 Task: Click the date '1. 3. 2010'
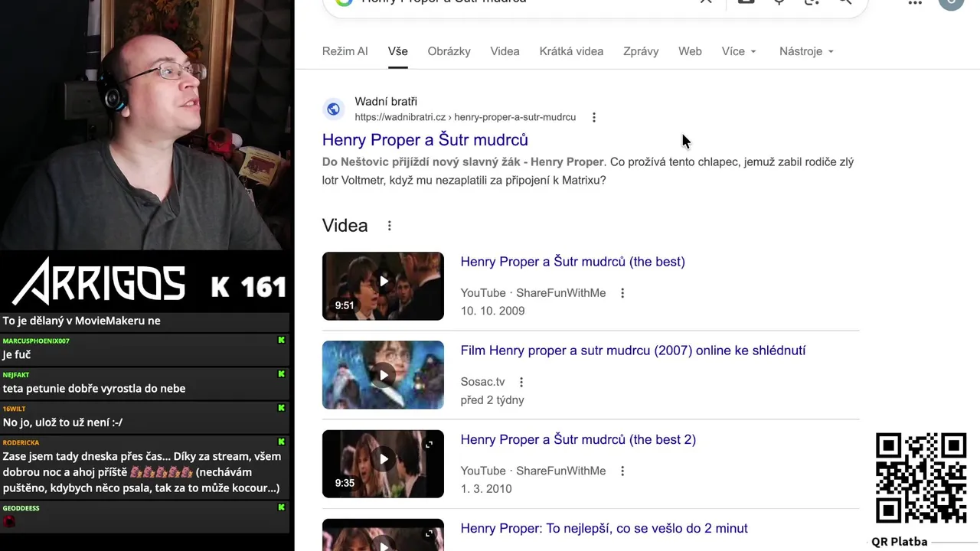[486, 489]
